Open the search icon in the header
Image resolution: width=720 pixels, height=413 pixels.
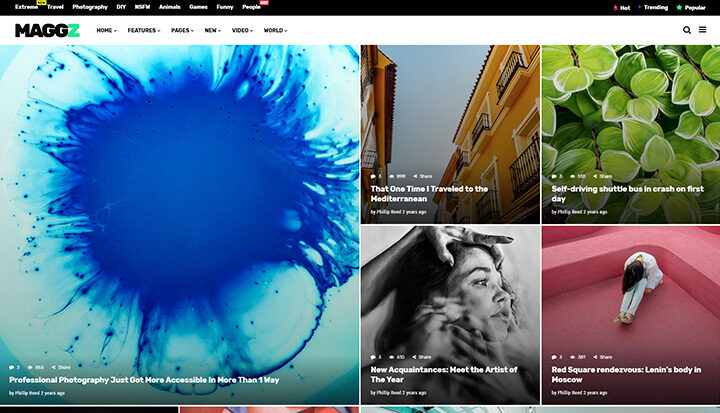tap(687, 30)
